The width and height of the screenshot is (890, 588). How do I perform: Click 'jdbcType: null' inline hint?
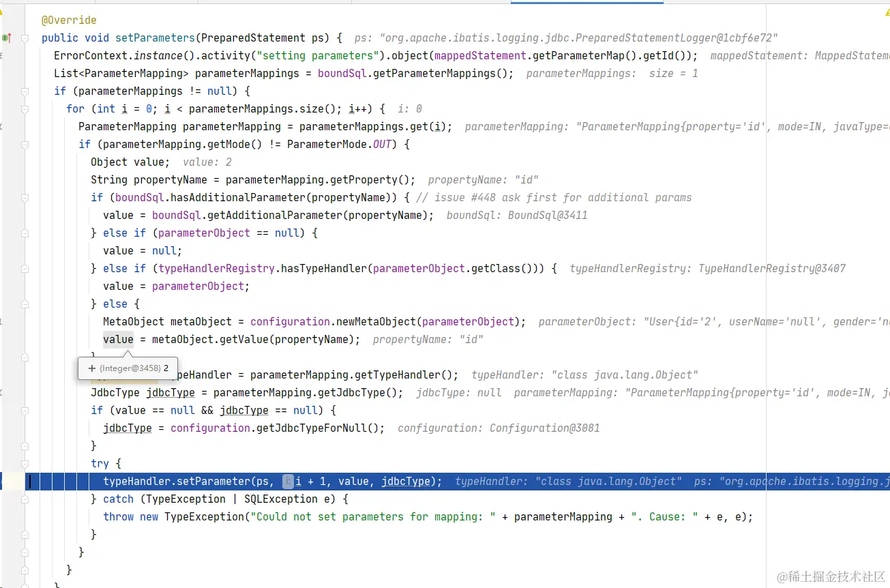[x=458, y=393]
